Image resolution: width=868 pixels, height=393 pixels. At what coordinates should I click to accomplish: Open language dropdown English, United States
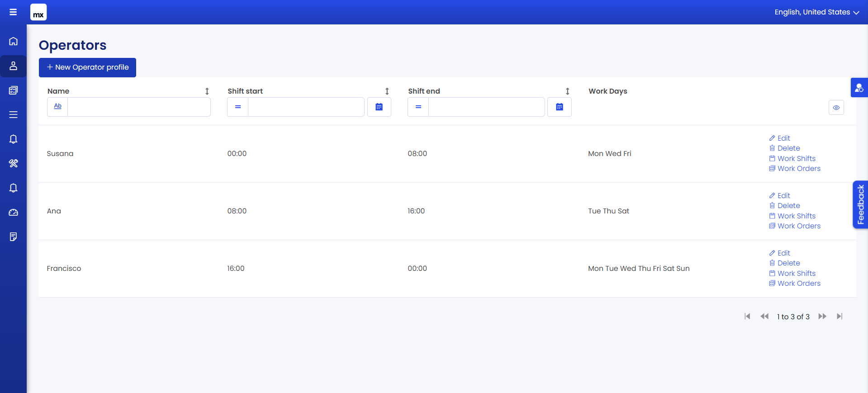click(x=816, y=12)
